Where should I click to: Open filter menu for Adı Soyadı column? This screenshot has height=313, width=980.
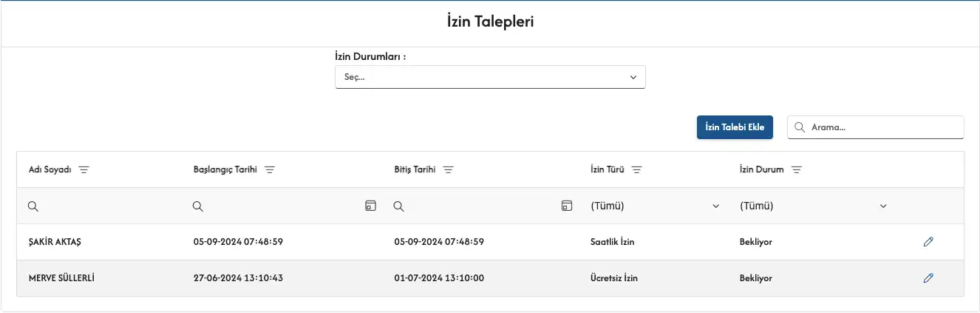pyautogui.click(x=84, y=169)
